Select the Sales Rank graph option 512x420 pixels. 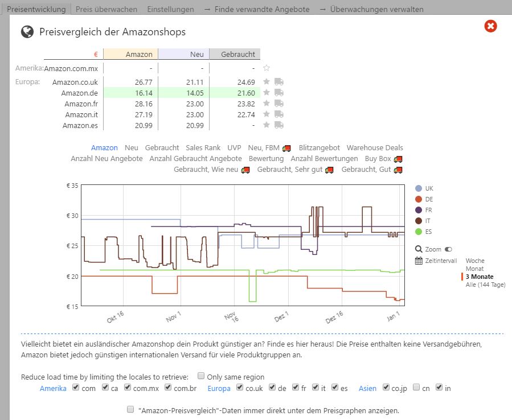coord(203,148)
